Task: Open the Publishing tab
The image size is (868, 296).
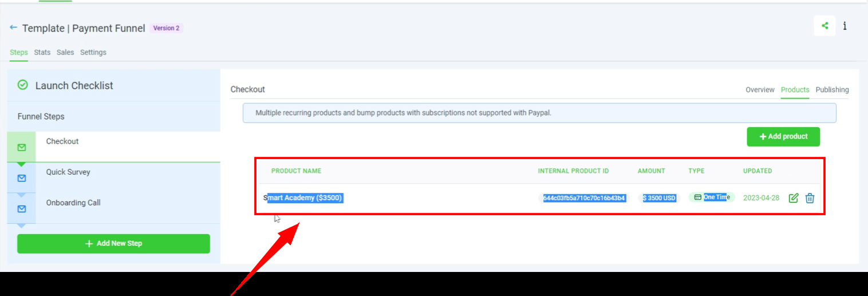Action: pyautogui.click(x=832, y=90)
